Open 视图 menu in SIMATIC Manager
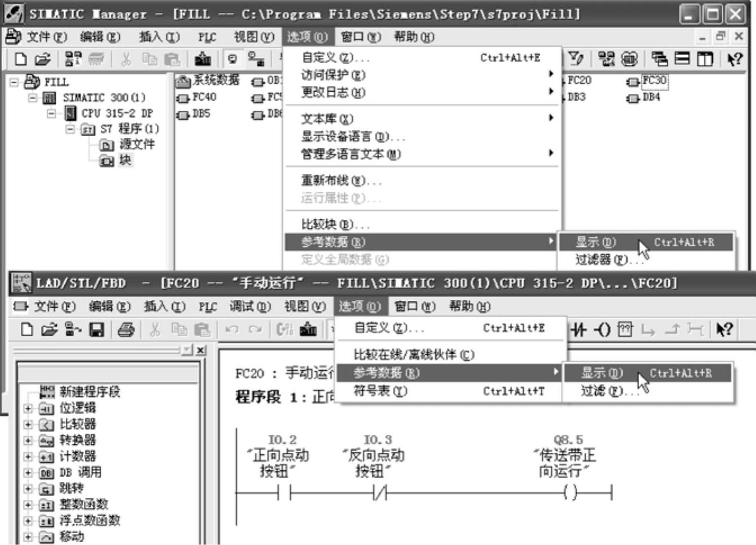756x545 pixels. (254, 37)
